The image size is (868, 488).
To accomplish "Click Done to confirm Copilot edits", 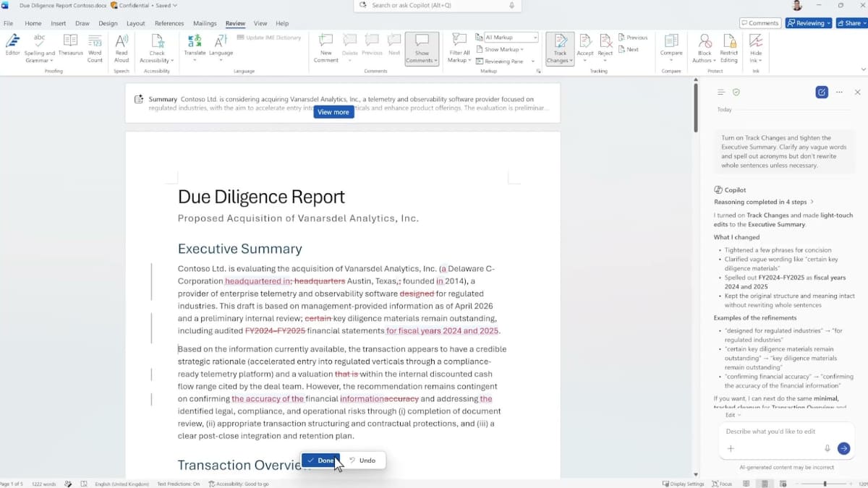I will coord(320,461).
